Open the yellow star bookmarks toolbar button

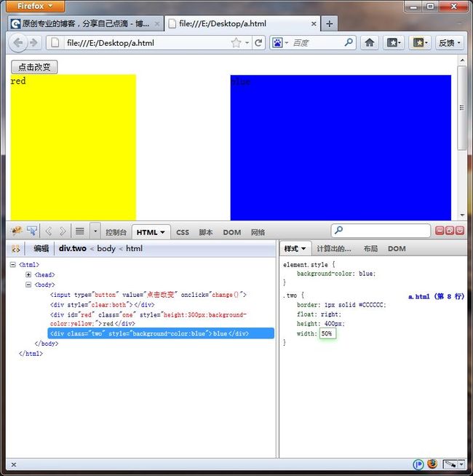click(x=420, y=43)
